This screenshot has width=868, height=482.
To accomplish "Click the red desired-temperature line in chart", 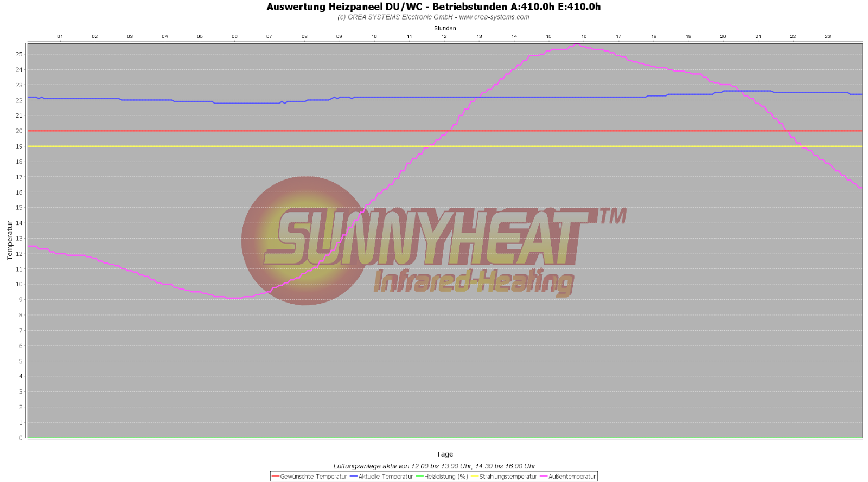I will 445,131.
